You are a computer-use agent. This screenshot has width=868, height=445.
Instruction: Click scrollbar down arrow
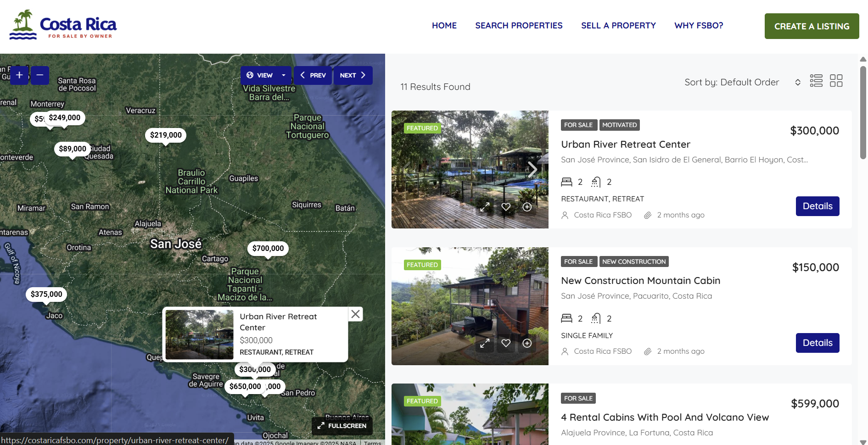click(863, 442)
